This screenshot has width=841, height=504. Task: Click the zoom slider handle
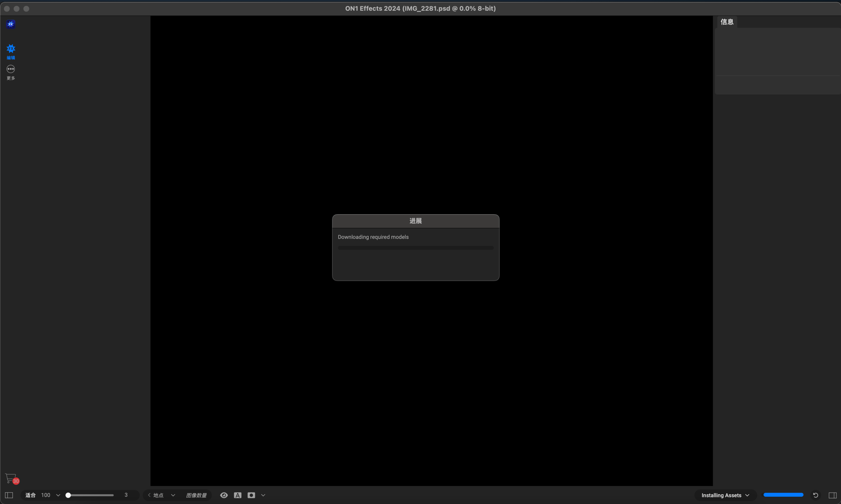(68, 495)
